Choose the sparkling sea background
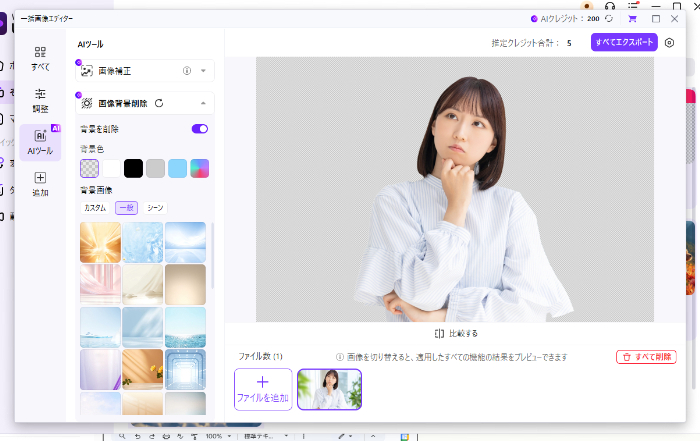This screenshot has height=441, width=700. 185,327
